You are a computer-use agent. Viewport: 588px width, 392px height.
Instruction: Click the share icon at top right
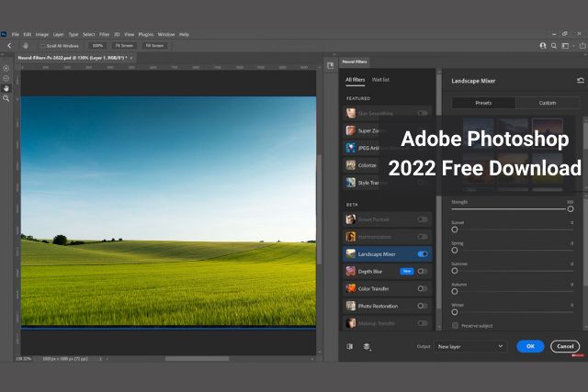[582, 46]
